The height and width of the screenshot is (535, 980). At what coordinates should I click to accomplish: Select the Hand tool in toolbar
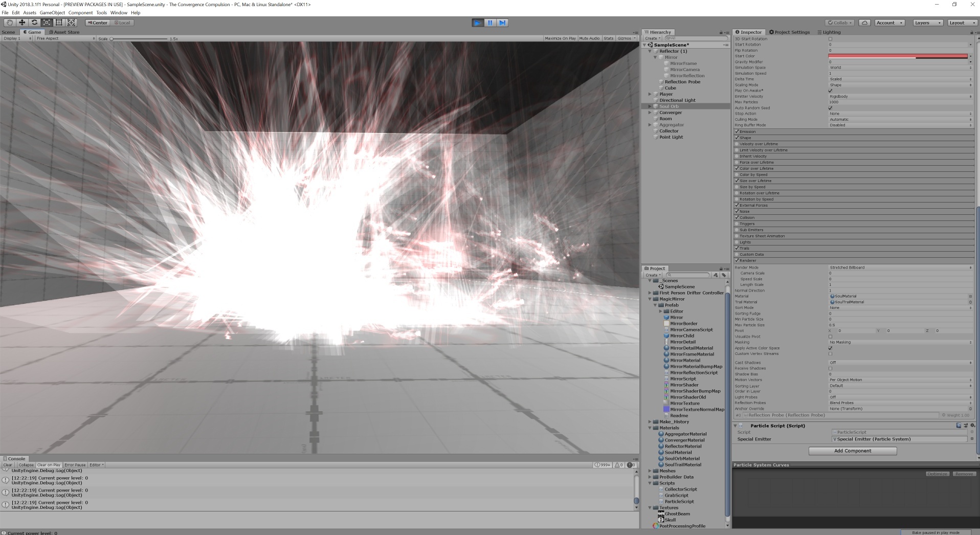[10, 23]
